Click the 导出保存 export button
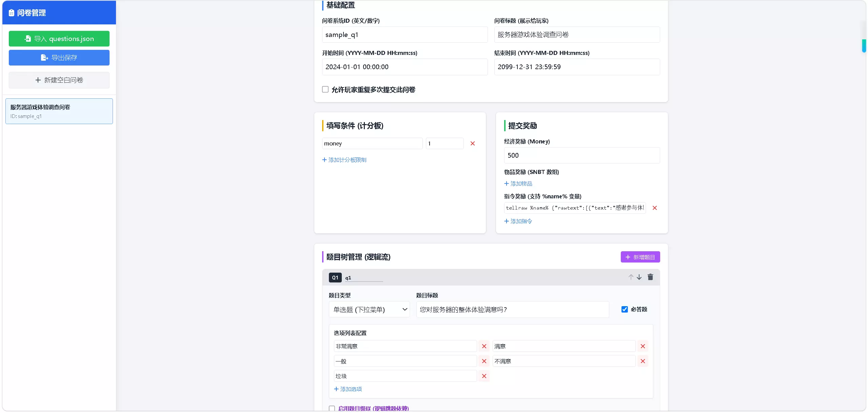 pos(59,58)
